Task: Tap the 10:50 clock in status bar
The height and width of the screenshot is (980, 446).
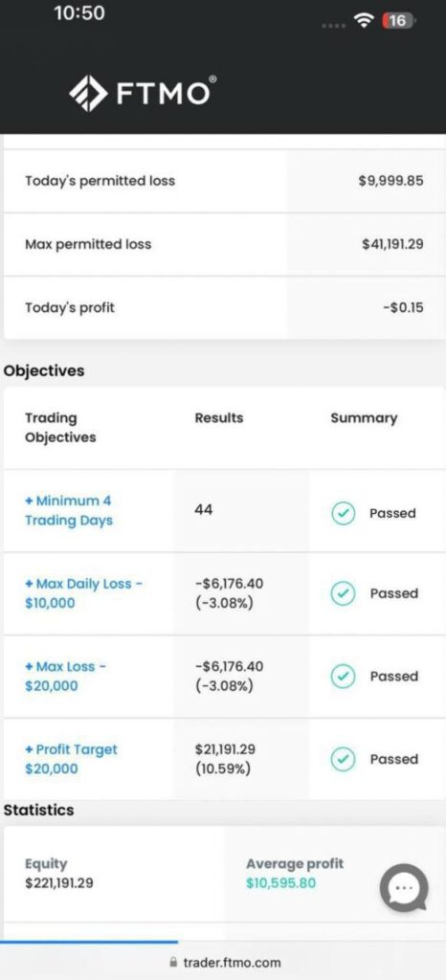Action: 79,13
